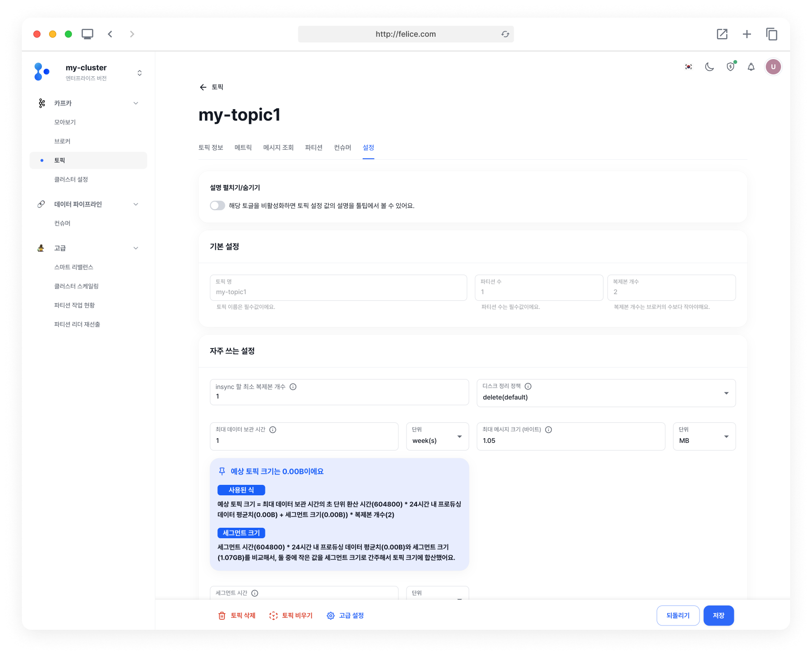This screenshot has height=656, width=812.
Task: Open the shield security icon
Action: pos(731,67)
